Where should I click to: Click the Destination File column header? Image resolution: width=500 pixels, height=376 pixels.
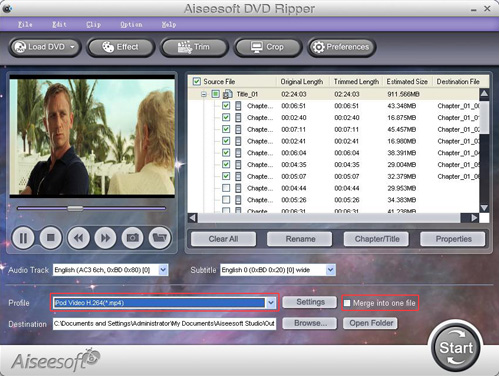click(x=458, y=81)
